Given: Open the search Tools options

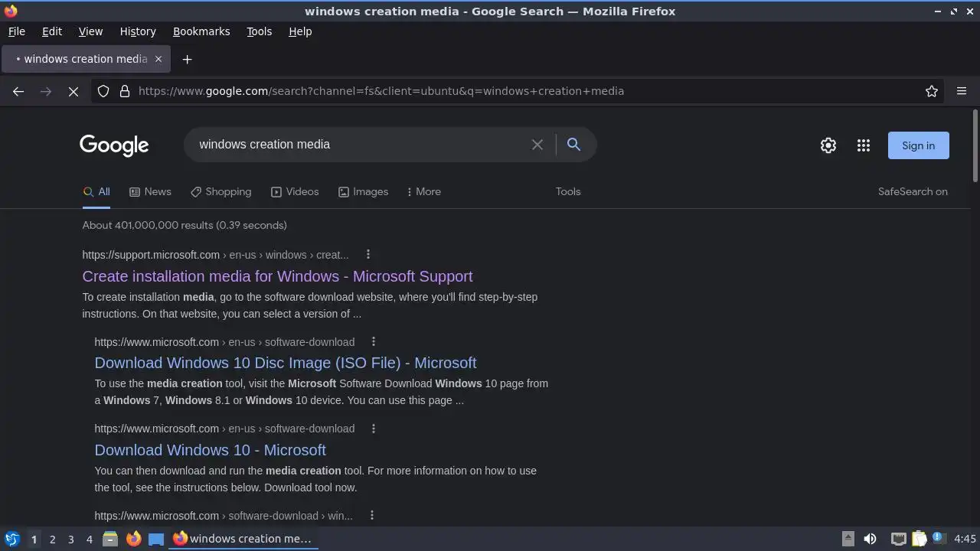Looking at the screenshot, I should (x=568, y=191).
